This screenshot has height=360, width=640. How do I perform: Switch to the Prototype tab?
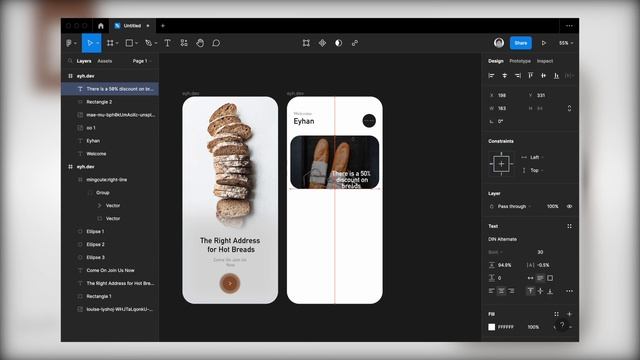[520, 61]
